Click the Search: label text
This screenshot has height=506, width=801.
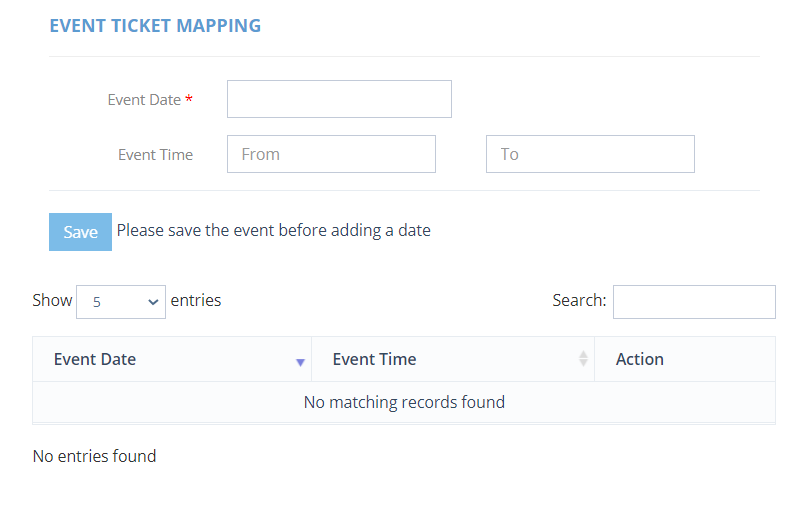pos(579,300)
